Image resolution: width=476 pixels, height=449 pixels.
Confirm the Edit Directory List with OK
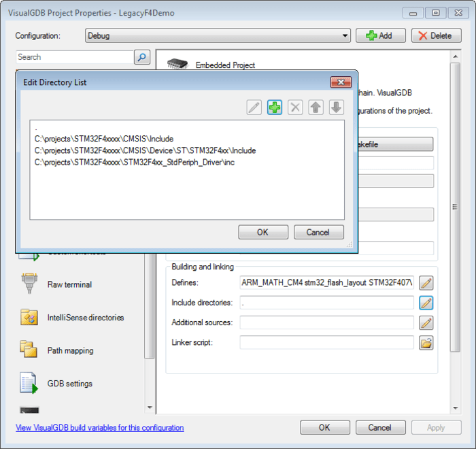[x=263, y=232]
